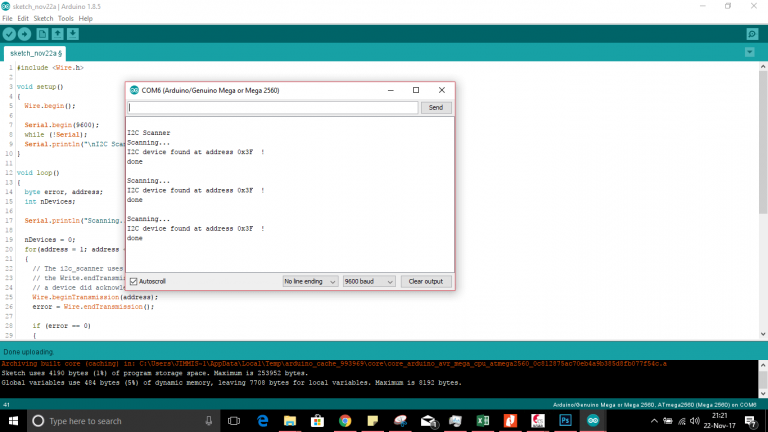Open Google Chrome from the taskbar
The image size is (768, 432).
345,421
